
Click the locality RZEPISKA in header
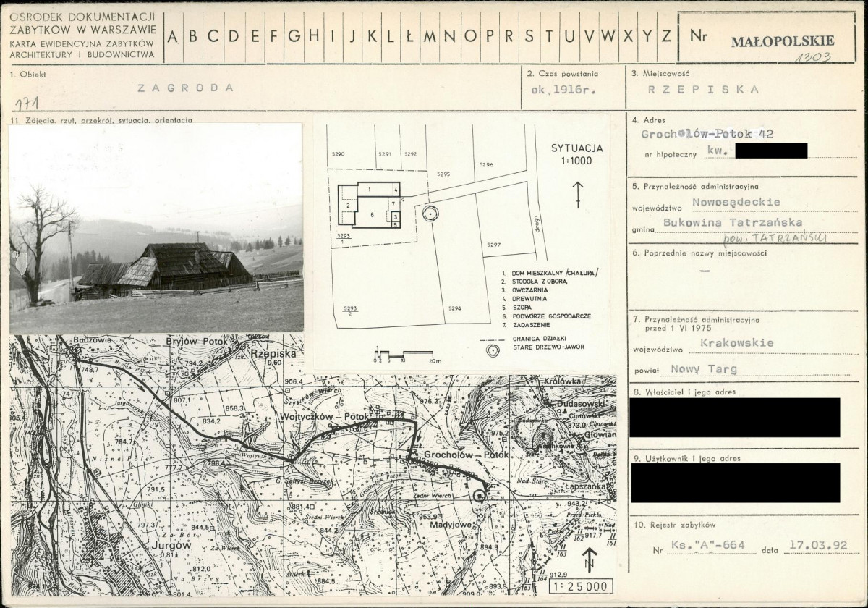704,90
